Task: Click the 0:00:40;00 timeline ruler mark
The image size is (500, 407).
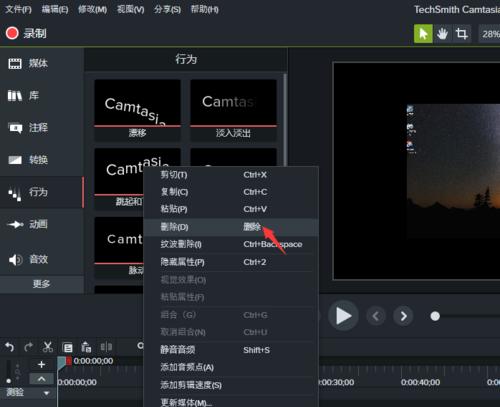Action: pos(420,382)
